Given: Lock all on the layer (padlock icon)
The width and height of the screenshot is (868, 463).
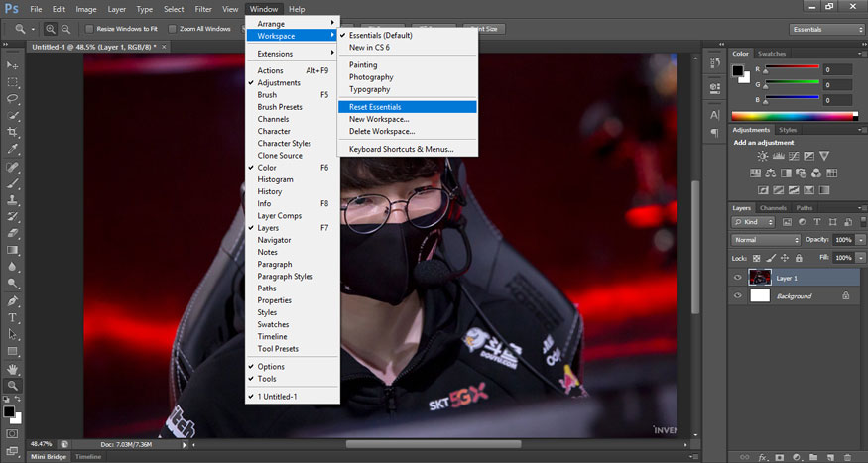Looking at the screenshot, I should [799, 258].
